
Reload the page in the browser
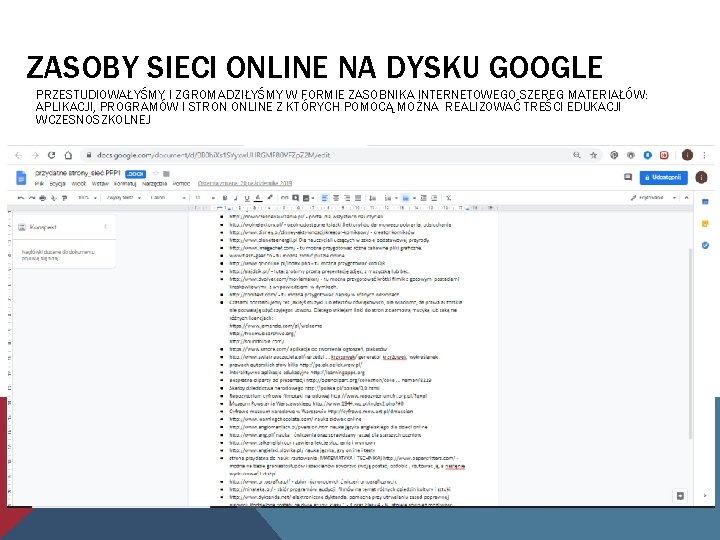(x=51, y=155)
